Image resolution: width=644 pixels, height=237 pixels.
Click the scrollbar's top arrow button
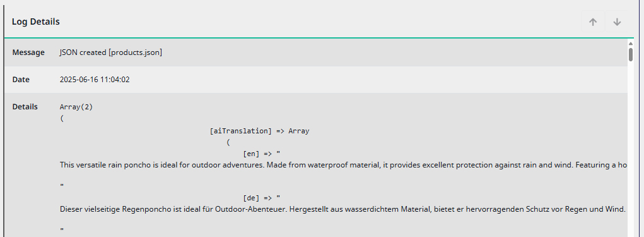631,43
